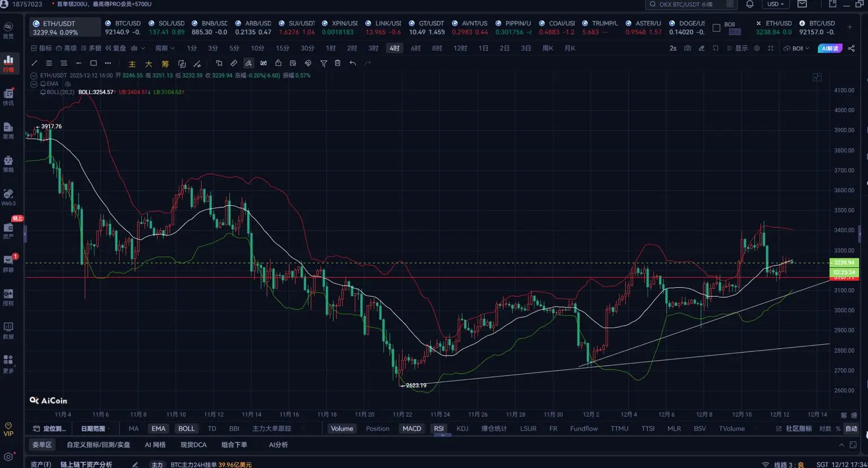Toggle EMA indicator visibility eye icon
868x468 pixels.
(68, 84)
